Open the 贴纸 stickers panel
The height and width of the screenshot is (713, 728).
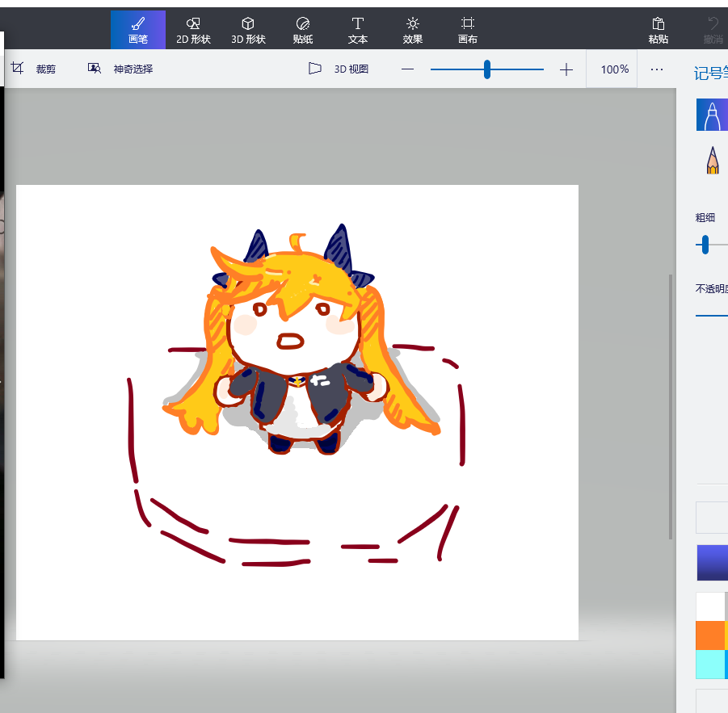303,30
